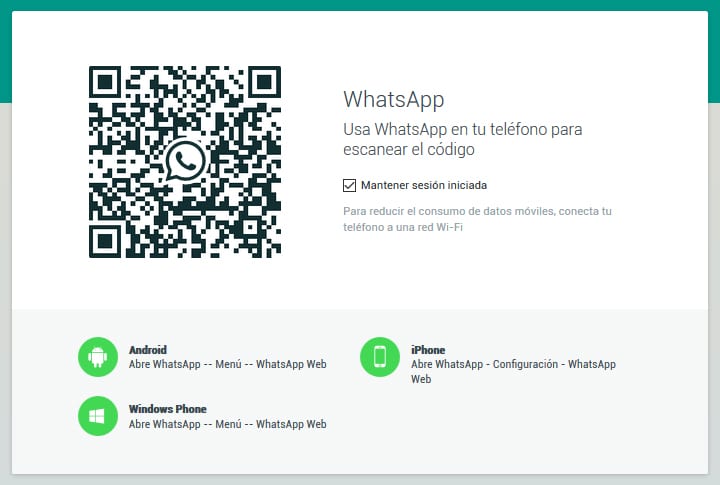This screenshot has width=720, height=485.
Task: Click the Windows Phone heading
Action: [168, 409]
